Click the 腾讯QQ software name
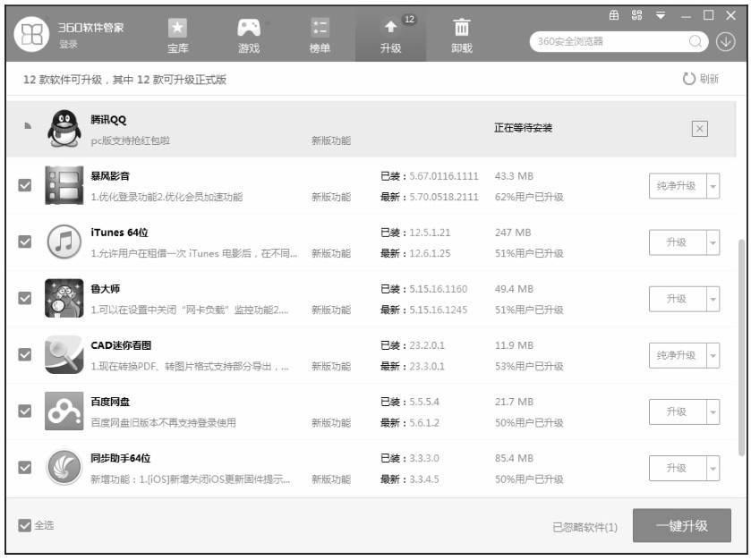Viewport: 751px width, 560px height. click(108, 120)
